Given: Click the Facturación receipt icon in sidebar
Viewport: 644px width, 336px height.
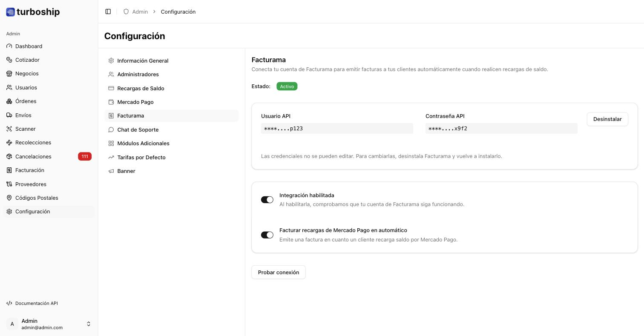Looking at the screenshot, I should [9, 170].
